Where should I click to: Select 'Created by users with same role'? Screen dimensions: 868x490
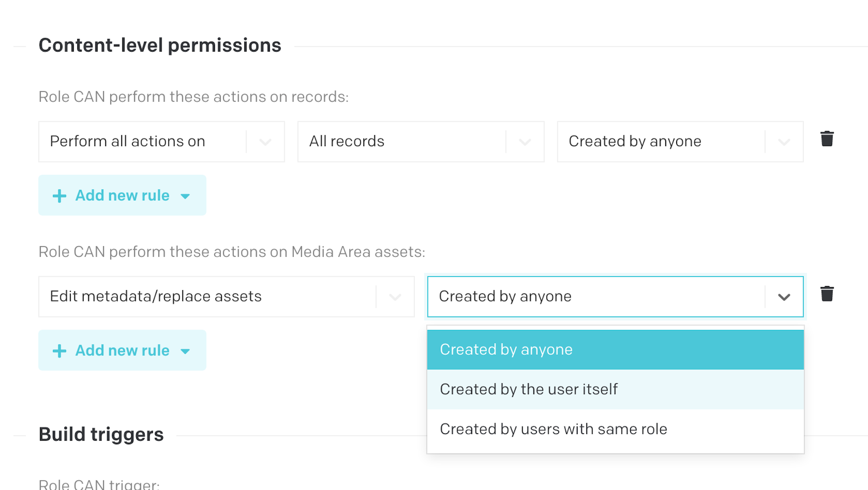[615, 429]
